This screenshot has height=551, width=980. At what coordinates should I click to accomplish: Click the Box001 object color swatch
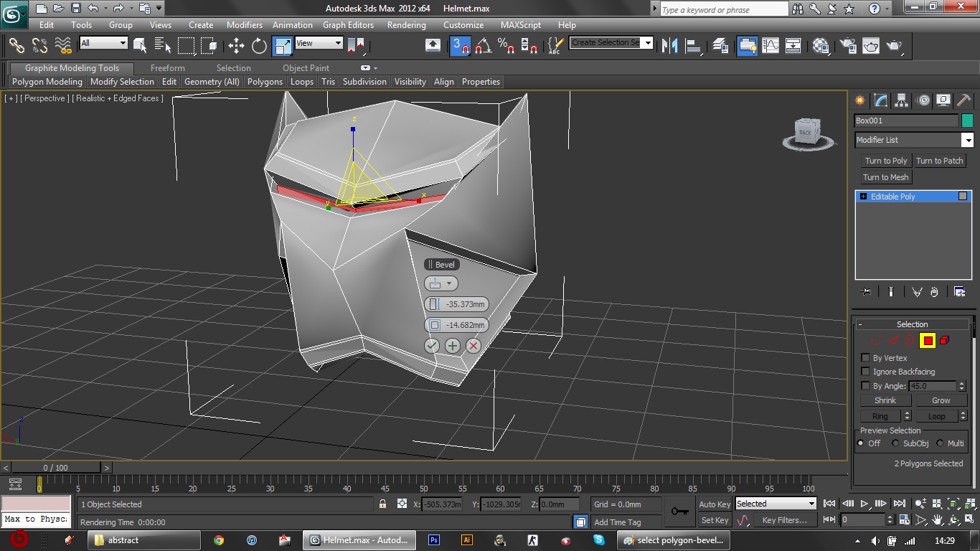(x=967, y=121)
